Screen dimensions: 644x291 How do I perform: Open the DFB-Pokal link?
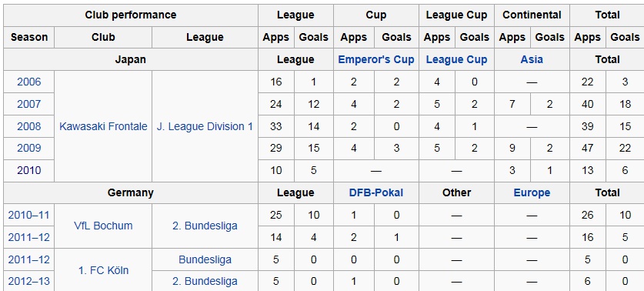coord(375,192)
